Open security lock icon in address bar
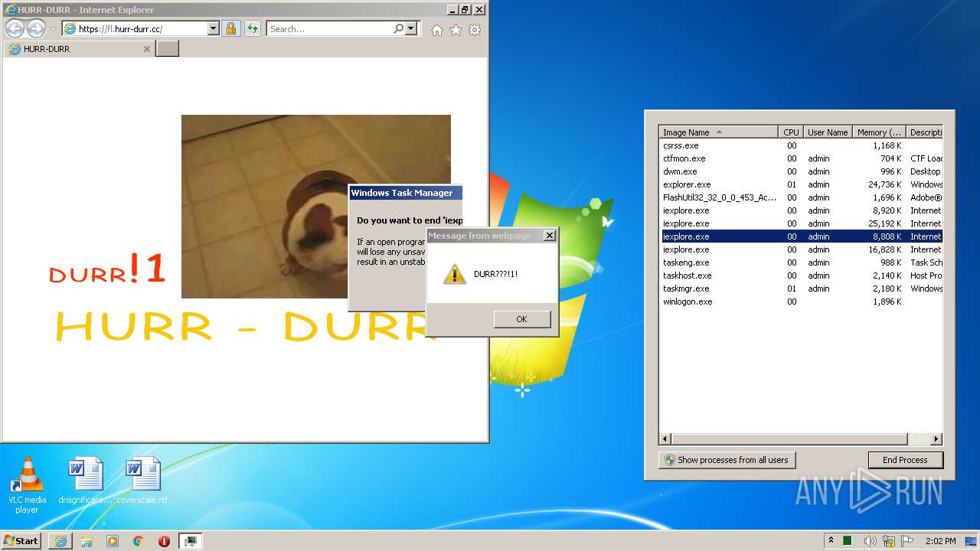This screenshot has height=551, width=980. 230,29
